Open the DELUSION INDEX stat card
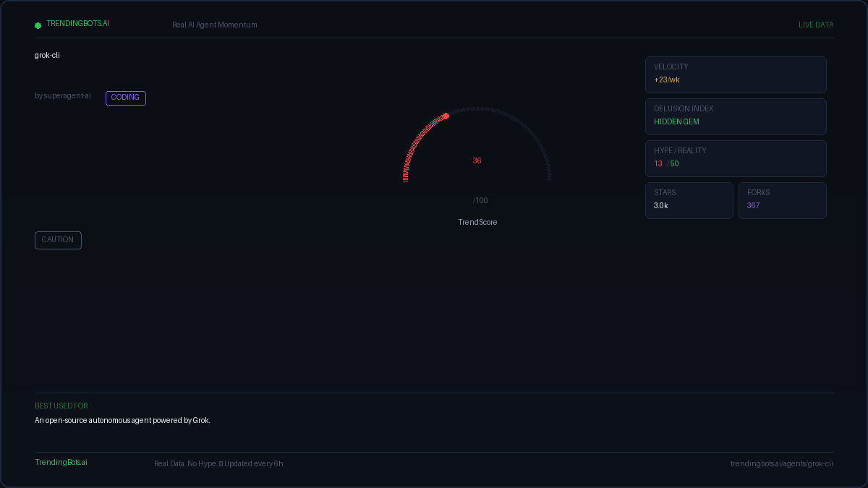The height and width of the screenshot is (488, 868). (x=736, y=116)
